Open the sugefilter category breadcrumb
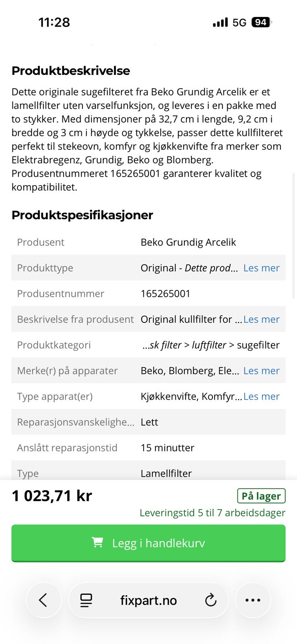Image resolution: width=297 pixels, height=644 pixels. click(x=258, y=345)
